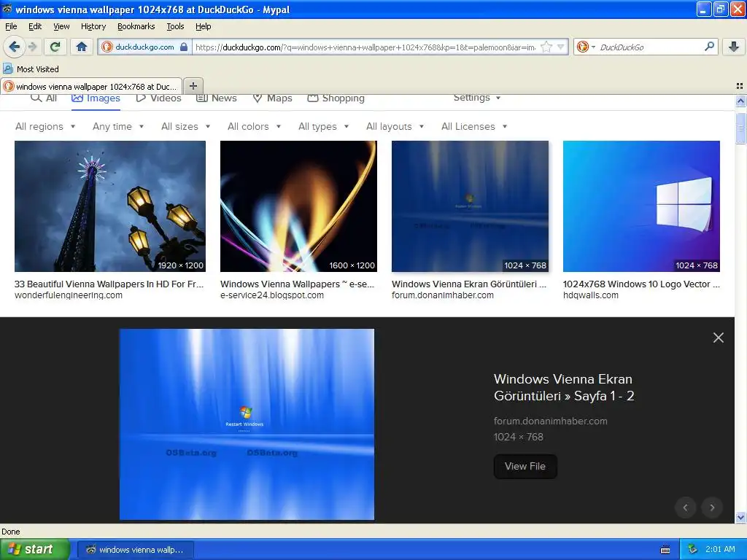This screenshot has height=560, width=747.
Task: Select the Mypal taskbar window button
Action: click(135, 550)
